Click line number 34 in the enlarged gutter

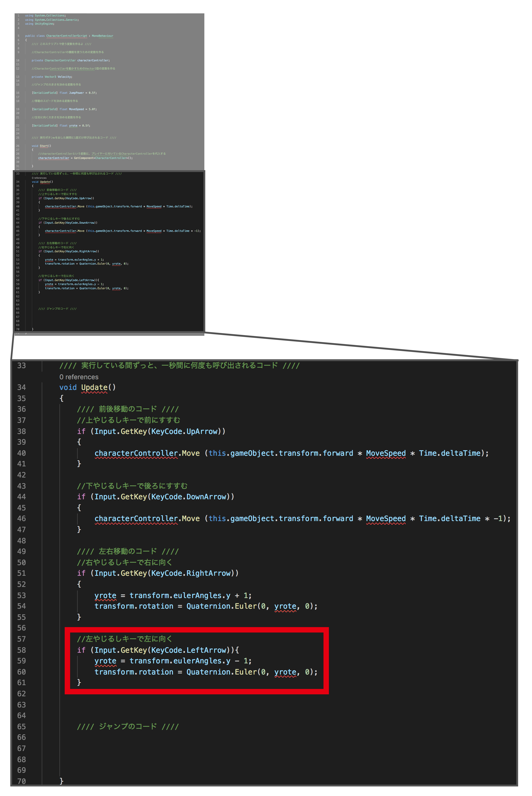coord(21,388)
